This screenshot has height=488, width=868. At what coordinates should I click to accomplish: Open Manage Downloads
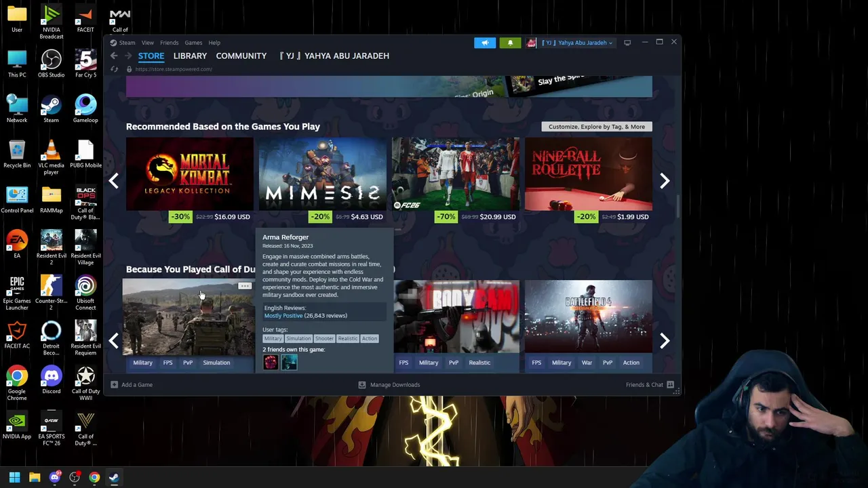pyautogui.click(x=389, y=384)
